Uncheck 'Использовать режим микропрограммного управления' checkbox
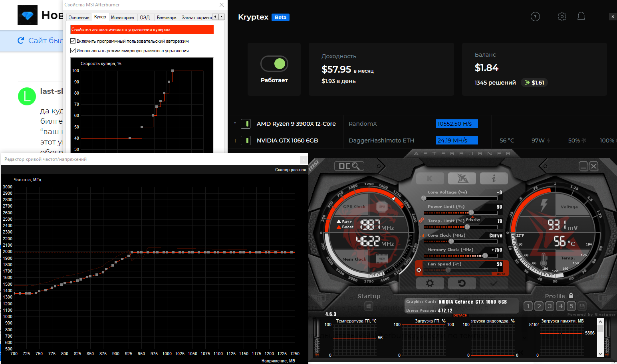617x364 pixels. [73, 51]
